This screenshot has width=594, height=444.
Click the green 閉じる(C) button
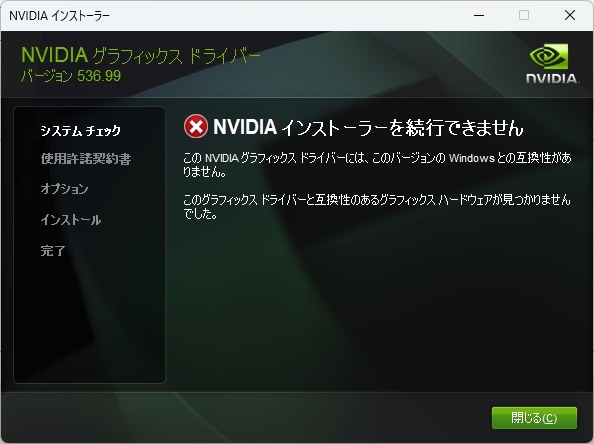[534, 418]
